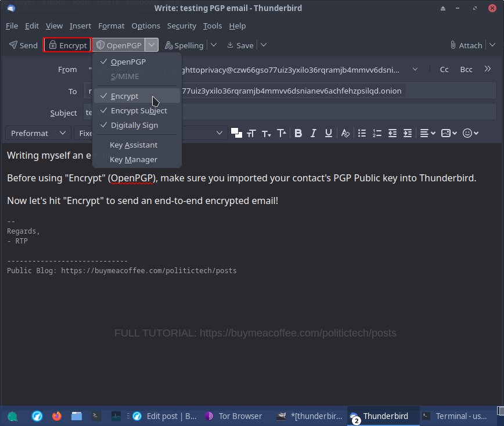Attach a file with paperclip button
Viewport: 504px width, 426px height.
click(x=466, y=45)
